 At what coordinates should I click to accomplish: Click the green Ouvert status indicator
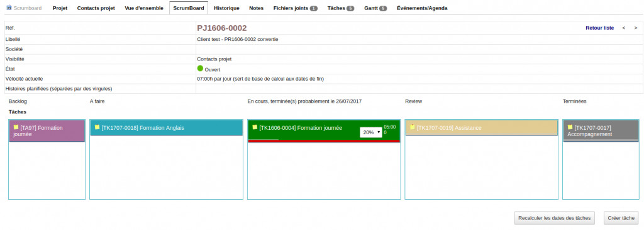click(201, 69)
